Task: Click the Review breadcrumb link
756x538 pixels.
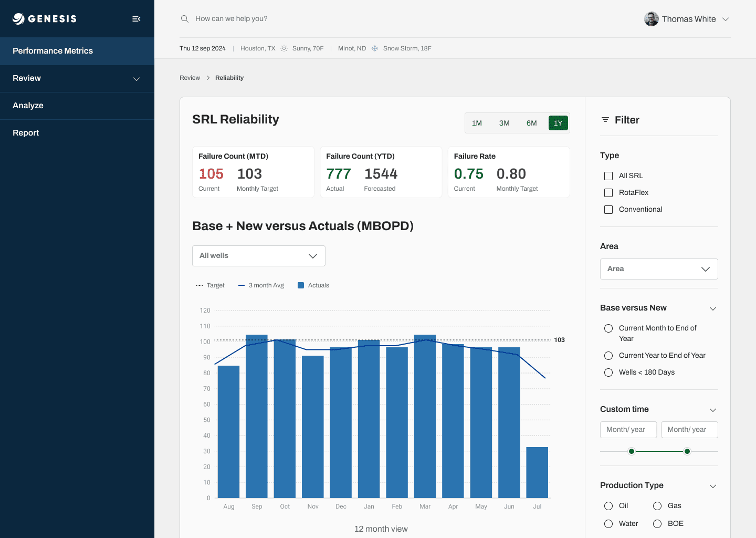Action: point(190,78)
